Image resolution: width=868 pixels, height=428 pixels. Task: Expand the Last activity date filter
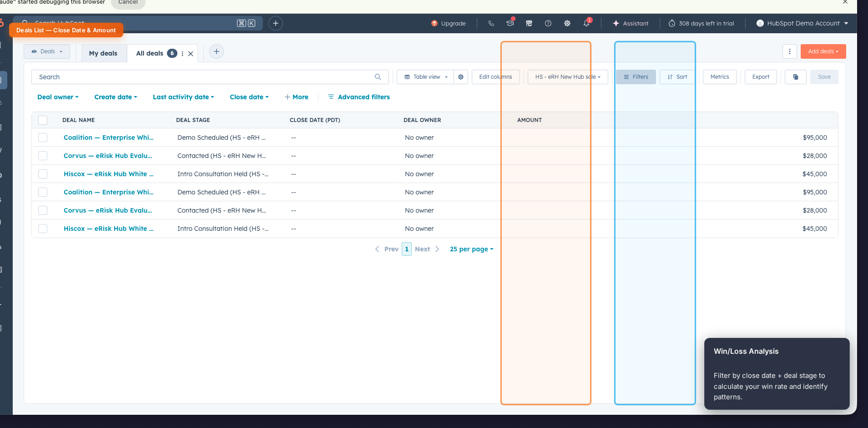click(183, 97)
